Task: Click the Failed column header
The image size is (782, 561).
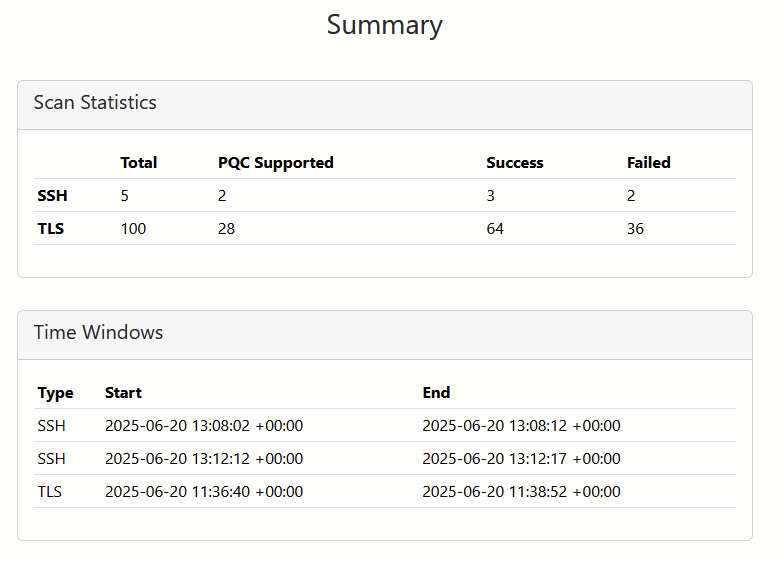Action: (648, 163)
